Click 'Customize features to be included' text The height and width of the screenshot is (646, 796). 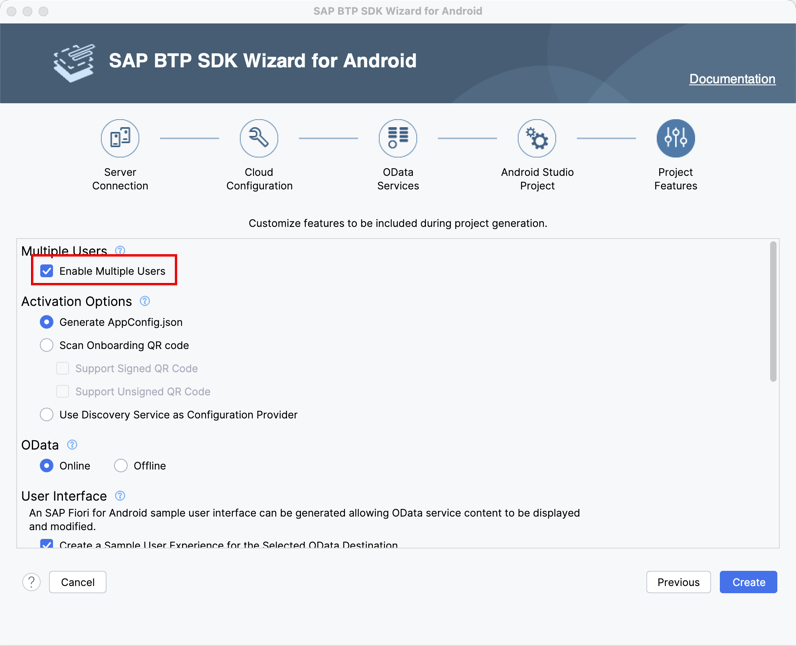point(398,223)
